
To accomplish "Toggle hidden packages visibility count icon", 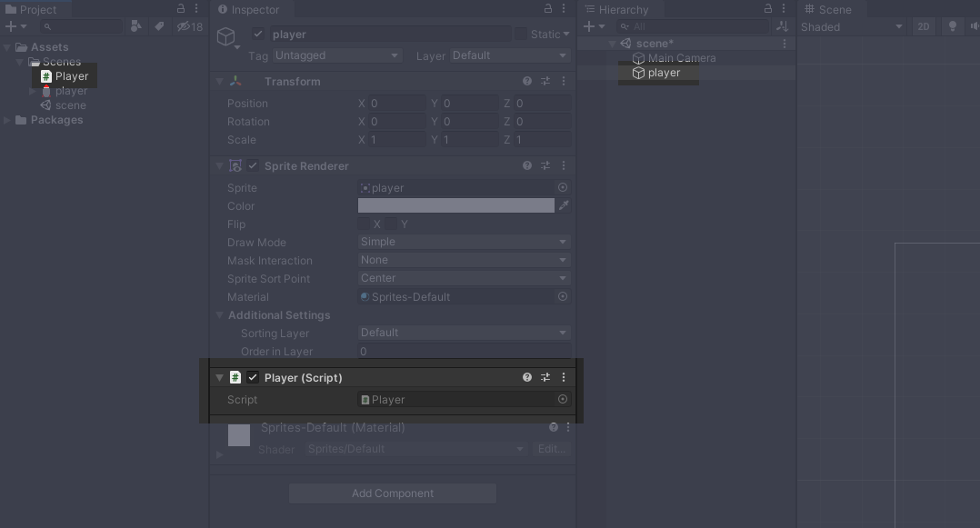I will 190,27.
